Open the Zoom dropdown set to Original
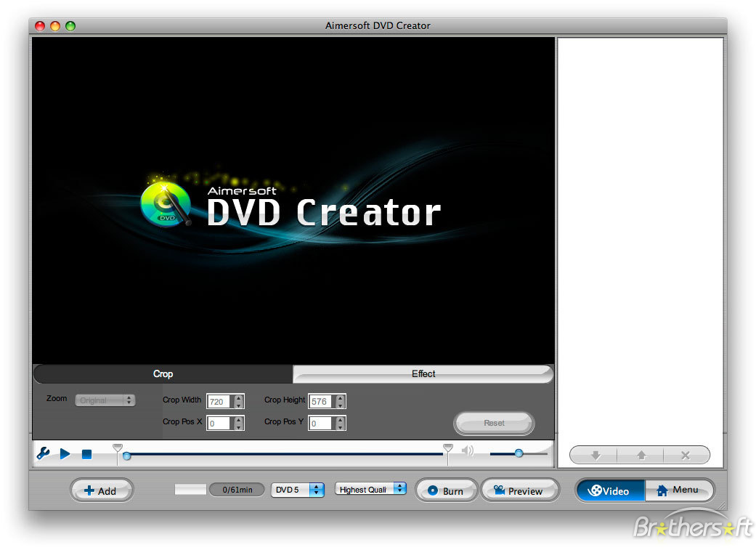 click(105, 400)
